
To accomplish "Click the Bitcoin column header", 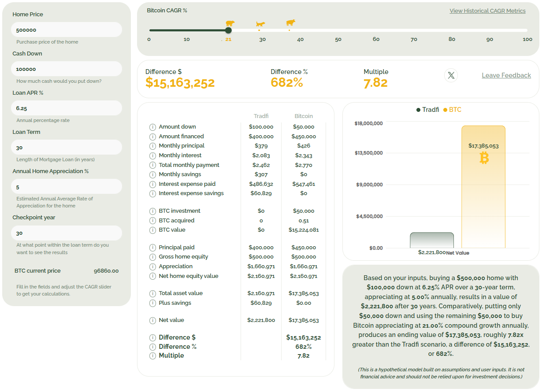I will (x=304, y=116).
